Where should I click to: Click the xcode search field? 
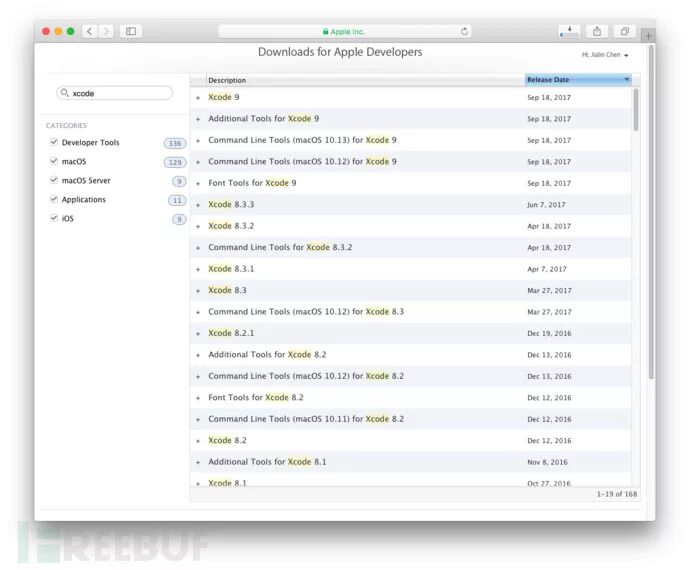click(x=114, y=93)
